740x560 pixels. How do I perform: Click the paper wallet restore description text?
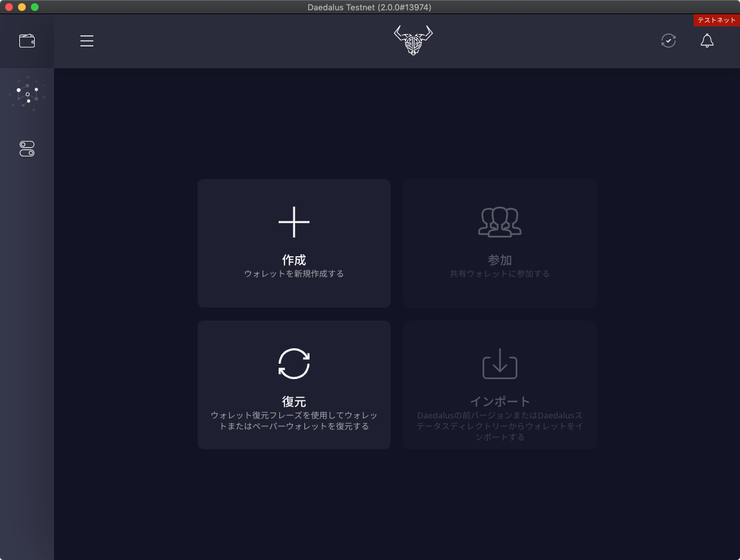(293, 420)
